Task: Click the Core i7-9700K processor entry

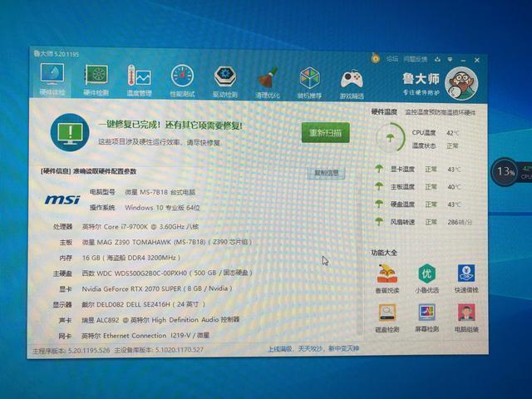Action: pyautogui.click(x=140, y=227)
